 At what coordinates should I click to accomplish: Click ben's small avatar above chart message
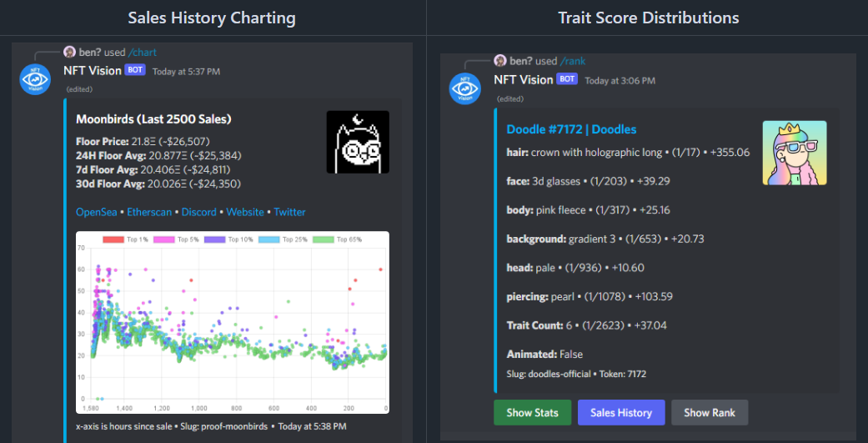point(69,53)
